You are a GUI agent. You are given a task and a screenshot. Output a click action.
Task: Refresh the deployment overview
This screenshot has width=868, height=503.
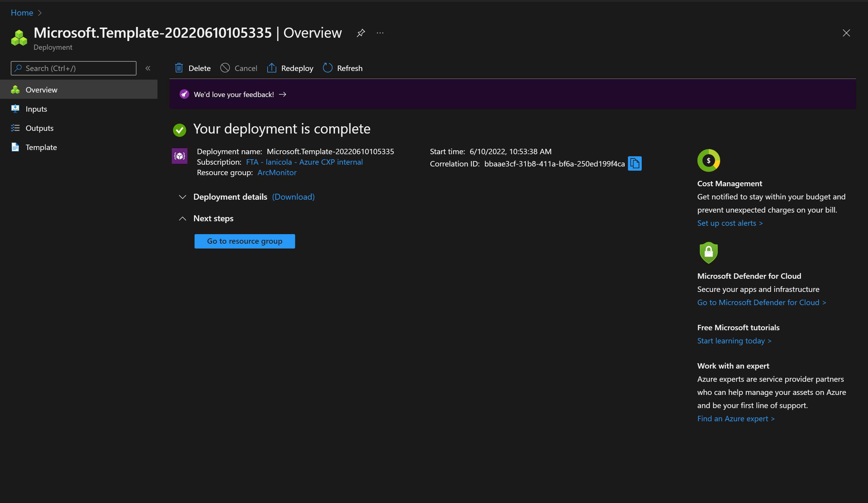click(x=343, y=68)
